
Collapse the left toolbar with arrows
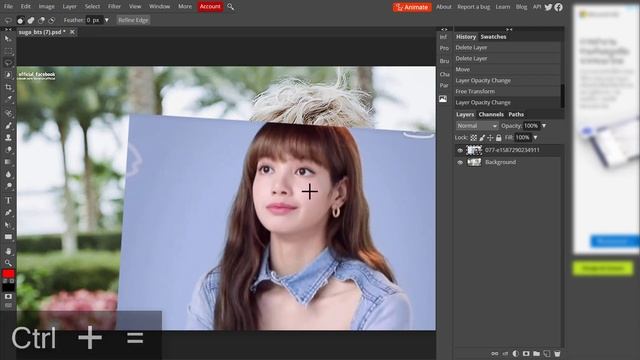pos(8,30)
